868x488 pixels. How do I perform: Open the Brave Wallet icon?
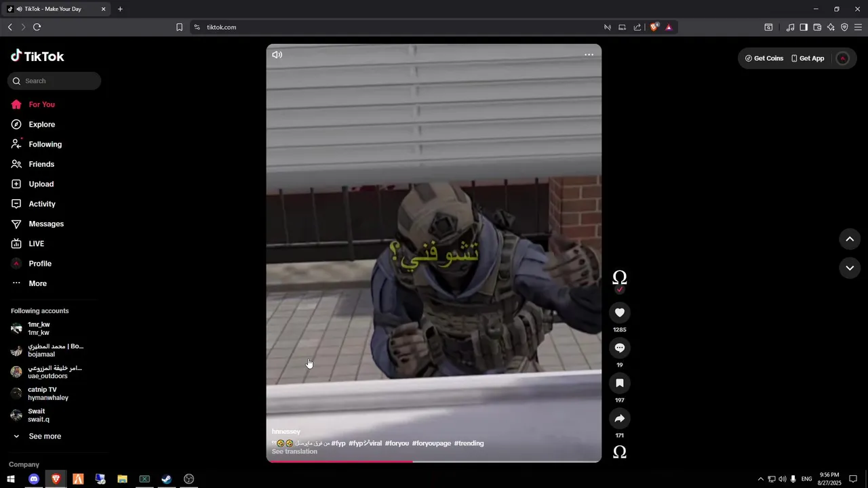coord(817,27)
